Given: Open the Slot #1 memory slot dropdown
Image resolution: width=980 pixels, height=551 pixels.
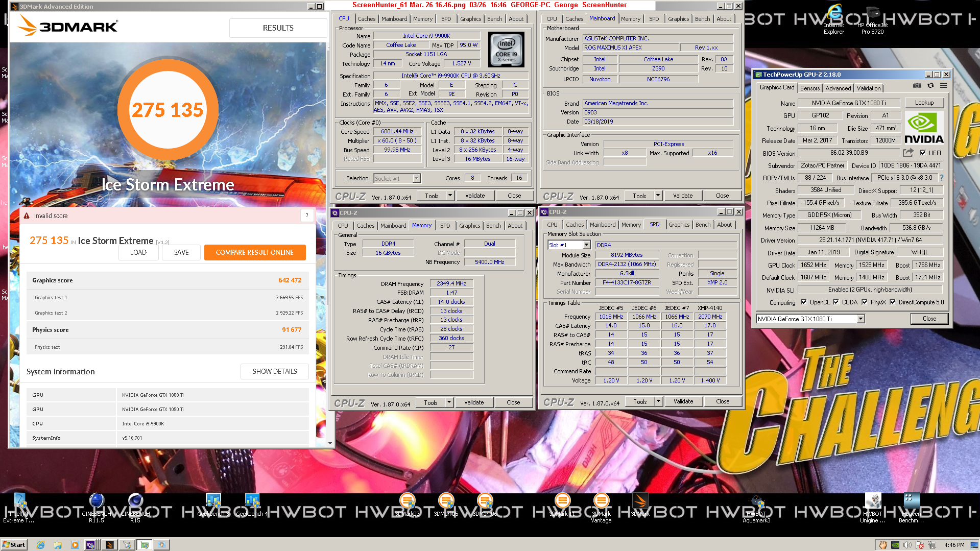Looking at the screenshot, I should point(586,245).
